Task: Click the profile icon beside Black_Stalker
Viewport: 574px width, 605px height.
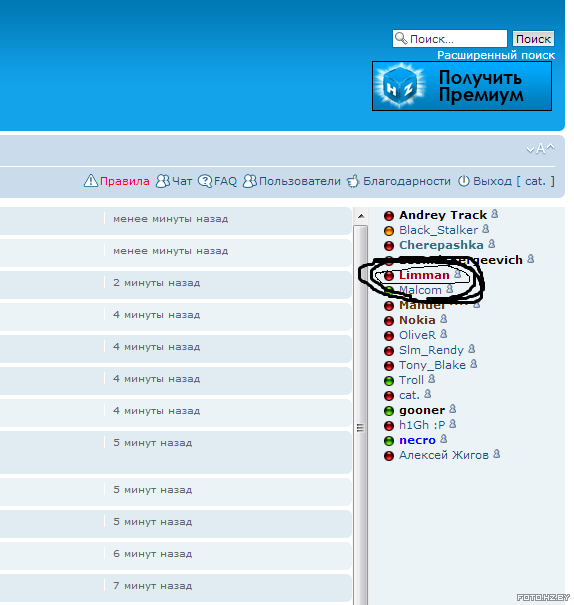Action: pyautogui.click(x=486, y=229)
